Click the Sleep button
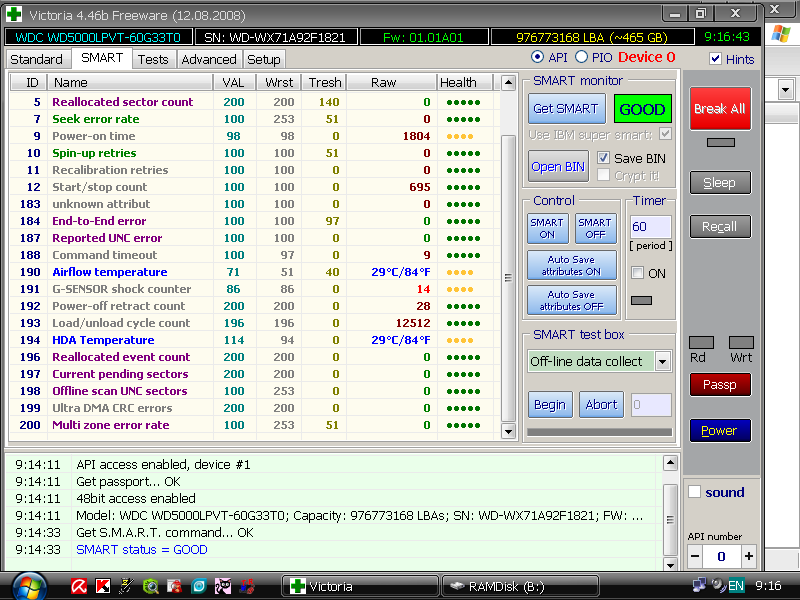 click(x=720, y=183)
